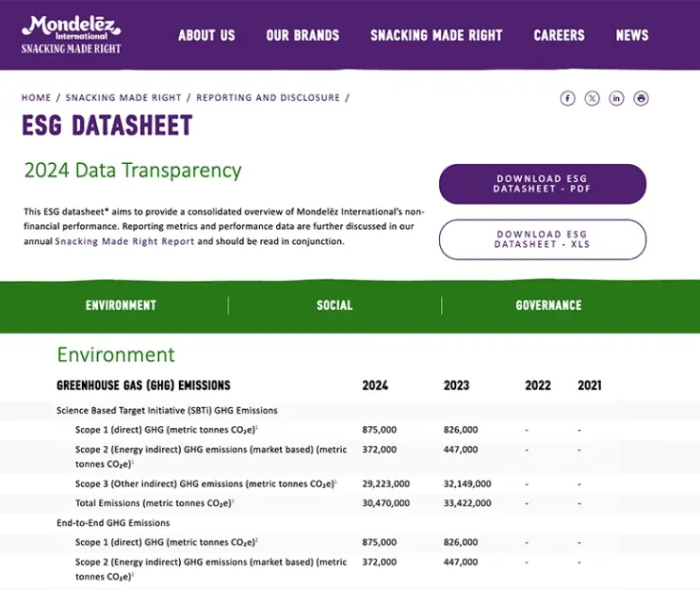Click the Mondelez International logo
This screenshot has width=700, height=590.
(71, 35)
